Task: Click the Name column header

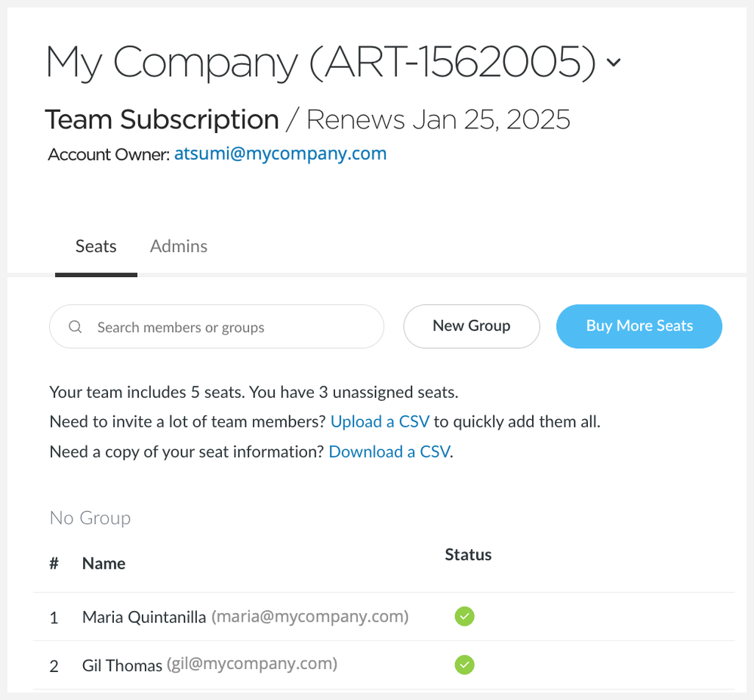Action: click(x=104, y=563)
